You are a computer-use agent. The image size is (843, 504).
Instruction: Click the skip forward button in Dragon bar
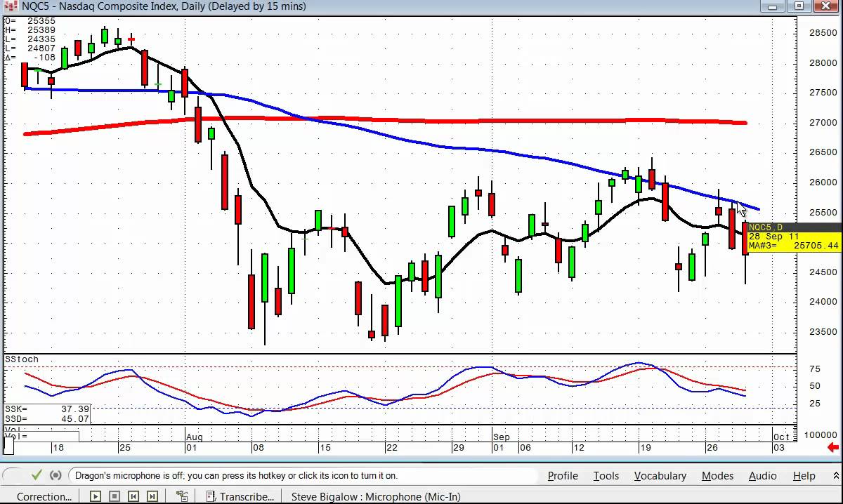152,496
